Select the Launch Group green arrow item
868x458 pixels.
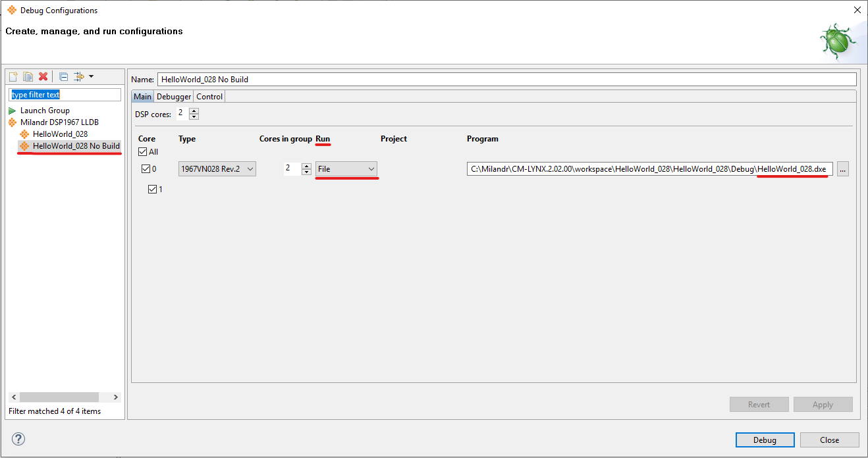pos(44,111)
